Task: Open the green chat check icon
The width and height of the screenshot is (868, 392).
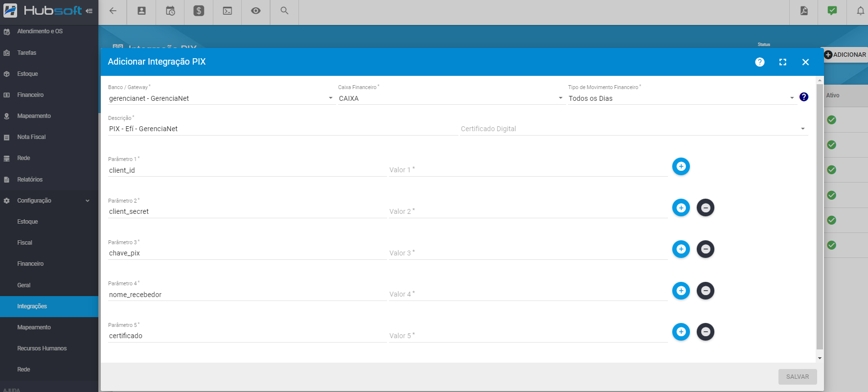Action: pos(832,11)
